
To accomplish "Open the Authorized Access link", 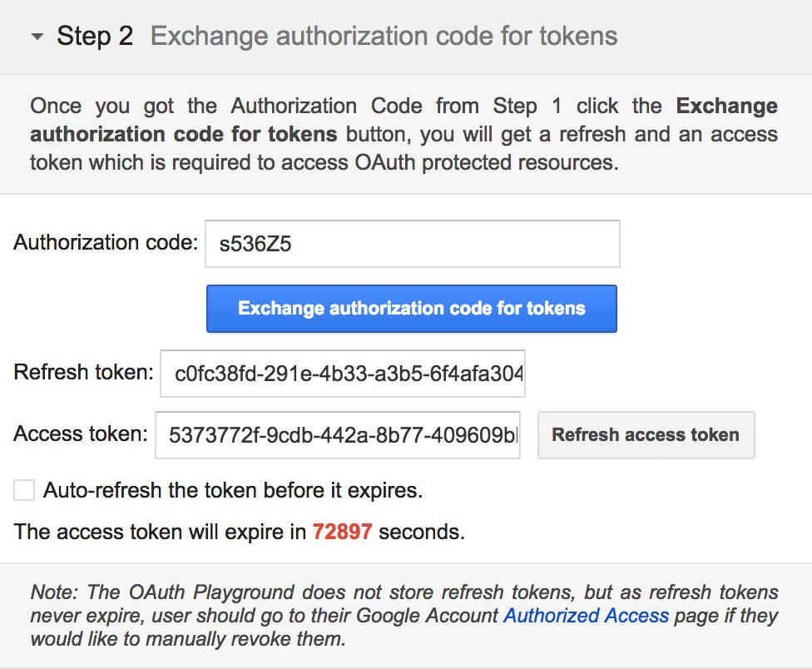I will [587, 616].
